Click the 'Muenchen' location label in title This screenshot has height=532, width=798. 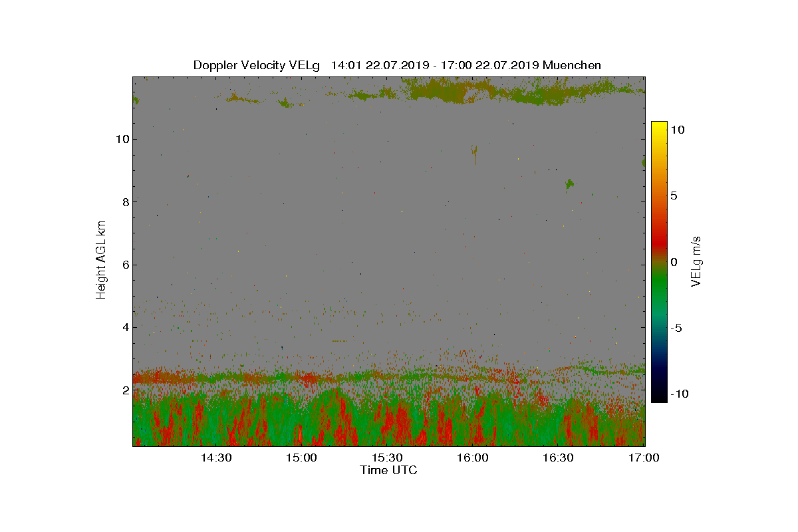point(572,65)
